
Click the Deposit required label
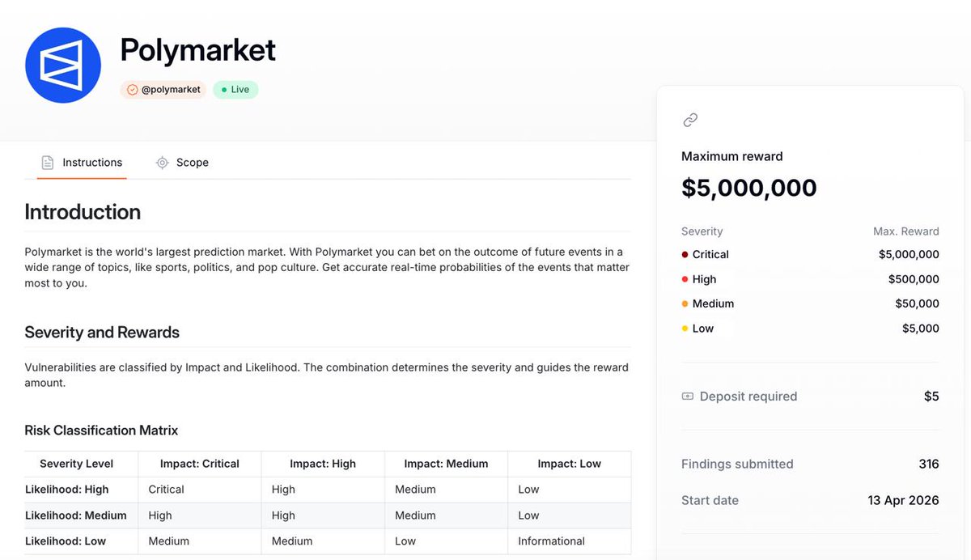748,397
